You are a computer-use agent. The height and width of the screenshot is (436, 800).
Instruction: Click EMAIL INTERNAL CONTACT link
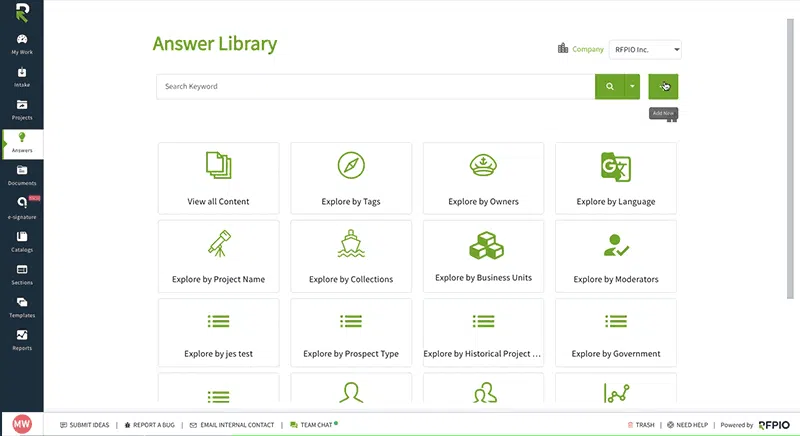click(x=232, y=425)
